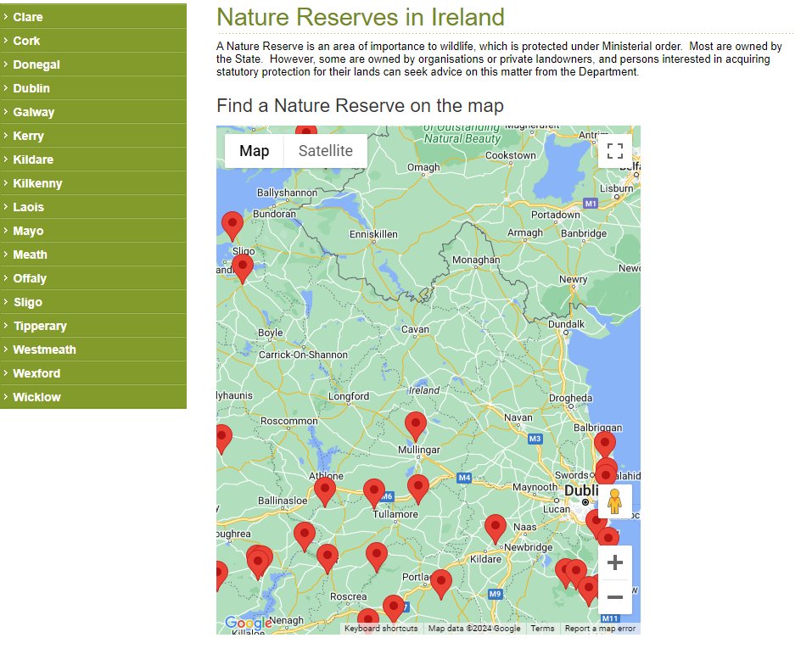Choose Tipperary from the county list
Screen dimensions: 812x649
pyautogui.click(x=93, y=327)
